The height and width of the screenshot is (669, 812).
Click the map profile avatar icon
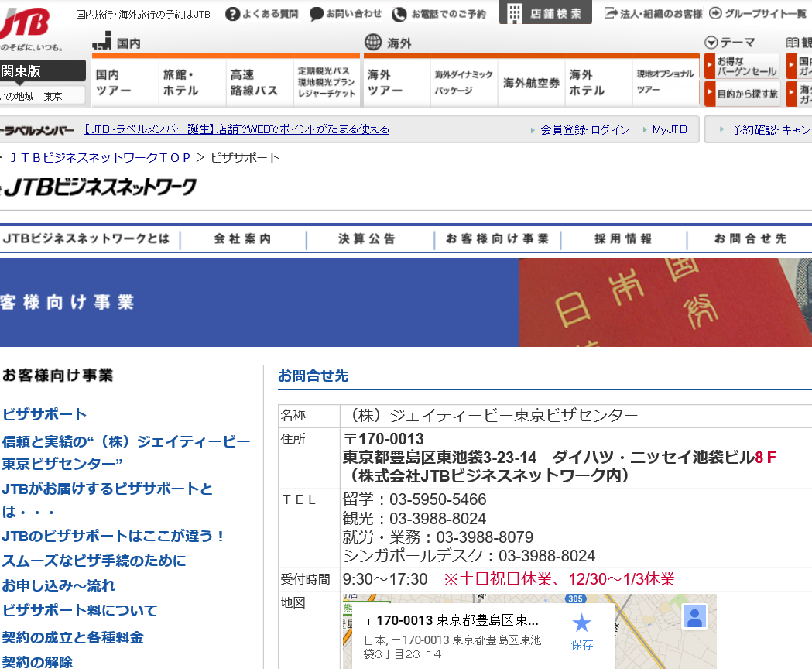click(694, 616)
